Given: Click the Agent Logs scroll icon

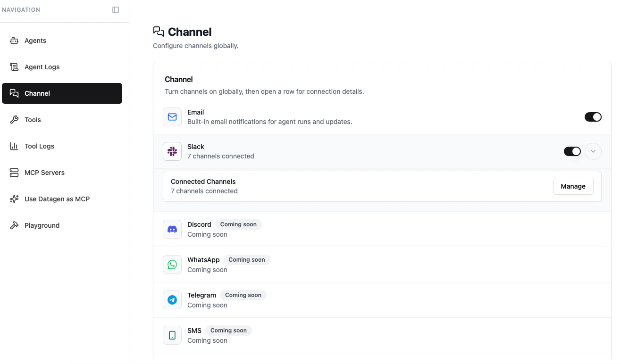Looking at the screenshot, I should (14, 67).
